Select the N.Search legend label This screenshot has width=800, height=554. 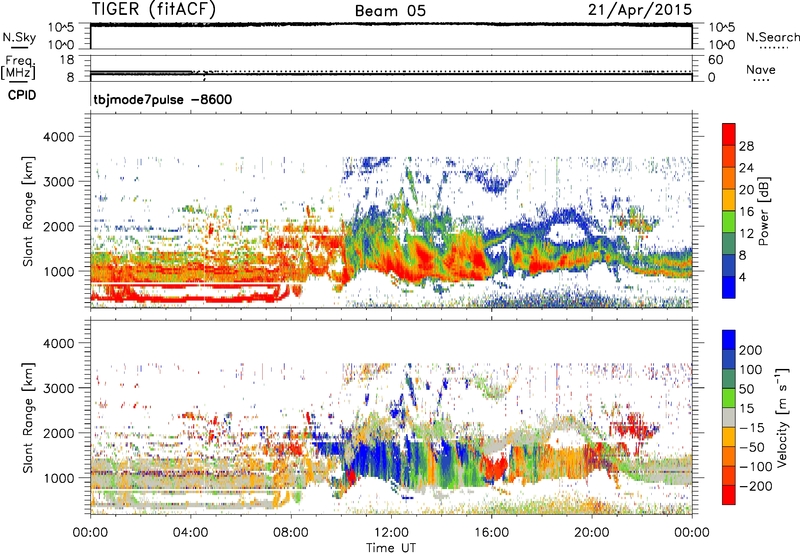pyautogui.click(x=772, y=37)
